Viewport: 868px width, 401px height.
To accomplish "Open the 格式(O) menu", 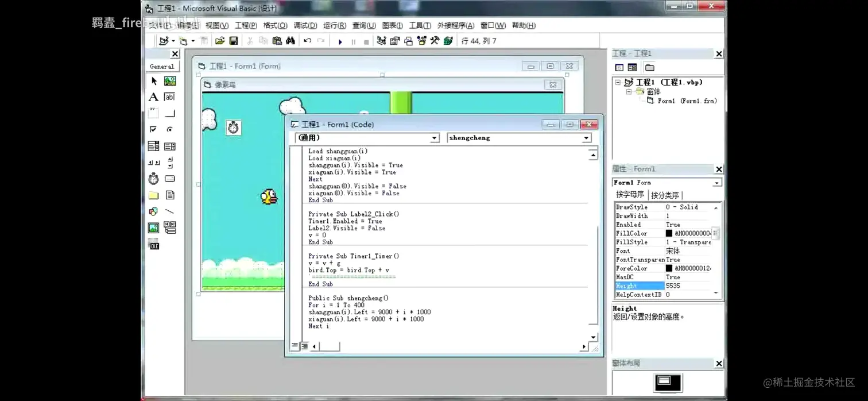I will [x=275, y=25].
